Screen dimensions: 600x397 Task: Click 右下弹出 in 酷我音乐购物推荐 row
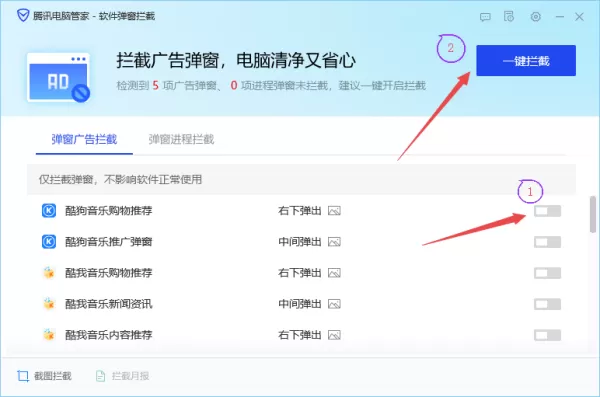300,273
